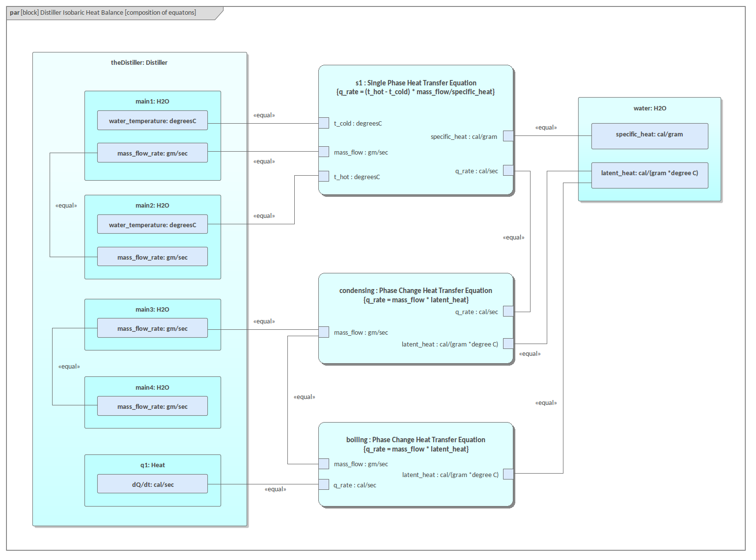Select the theDistiller: Distiller block title
The width and height of the screenshot is (756, 560).
click(139, 62)
